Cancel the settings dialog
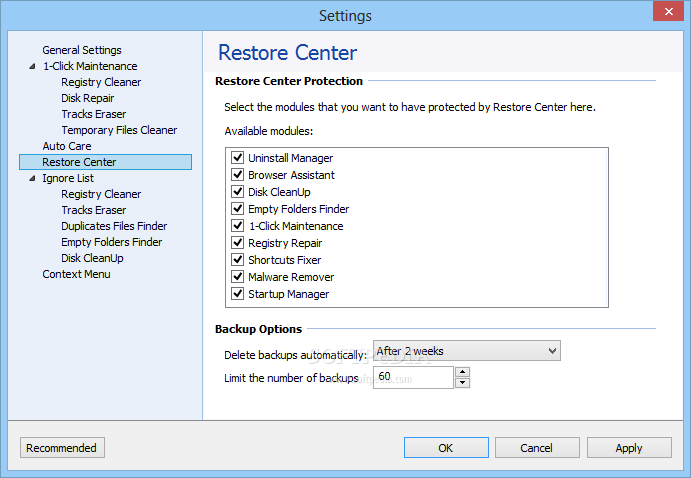691x478 pixels. pyautogui.click(x=537, y=448)
